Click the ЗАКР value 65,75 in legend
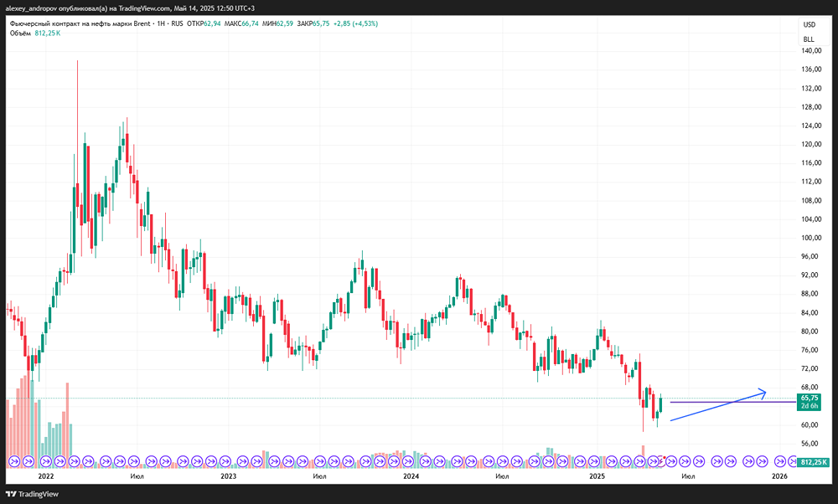This screenshot has height=504, width=838. coord(321,23)
